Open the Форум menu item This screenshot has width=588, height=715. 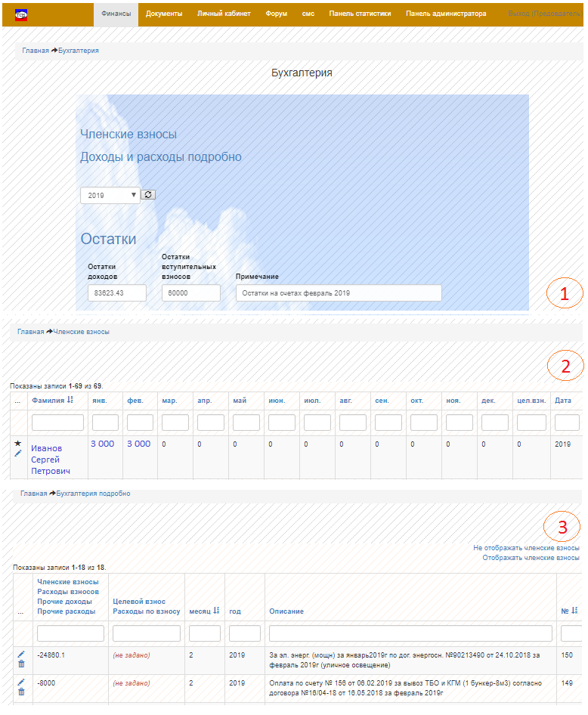pos(276,14)
